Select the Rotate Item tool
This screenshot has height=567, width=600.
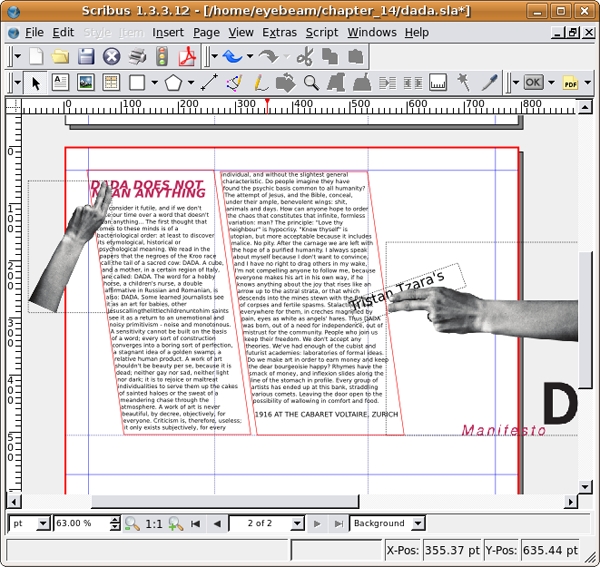[285, 82]
